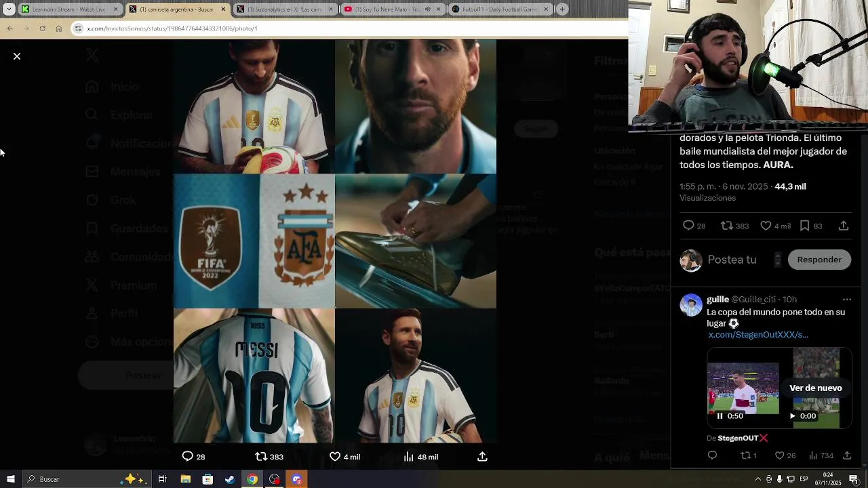The image size is (868, 488).
Task: Switch to the 'Soy Tu Nene Malo' YouTube tab
Action: pyautogui.click(x=393, y=9)
